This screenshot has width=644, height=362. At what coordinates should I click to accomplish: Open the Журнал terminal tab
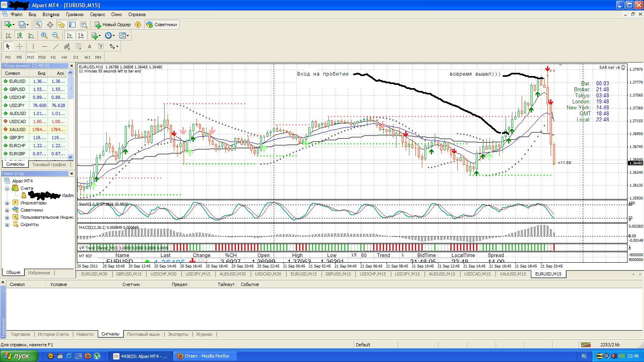tap(204, 334)
